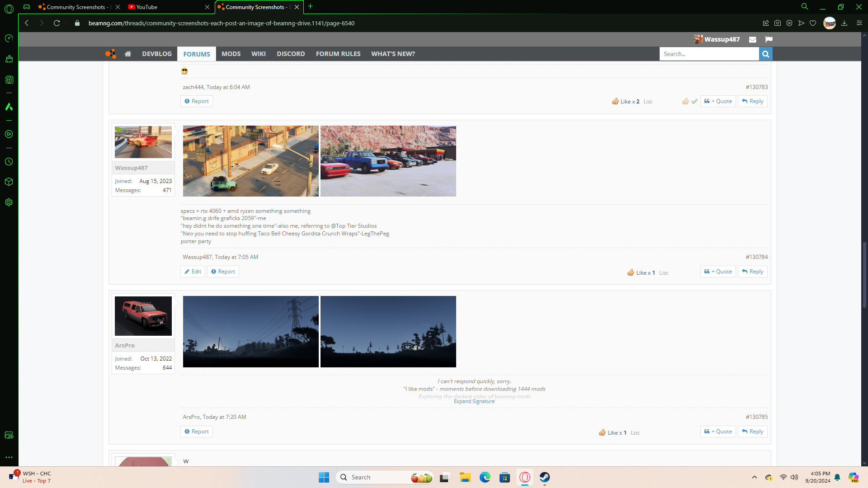Open the alerts flag icon
868x488 pixels.
tap(769, 39)
